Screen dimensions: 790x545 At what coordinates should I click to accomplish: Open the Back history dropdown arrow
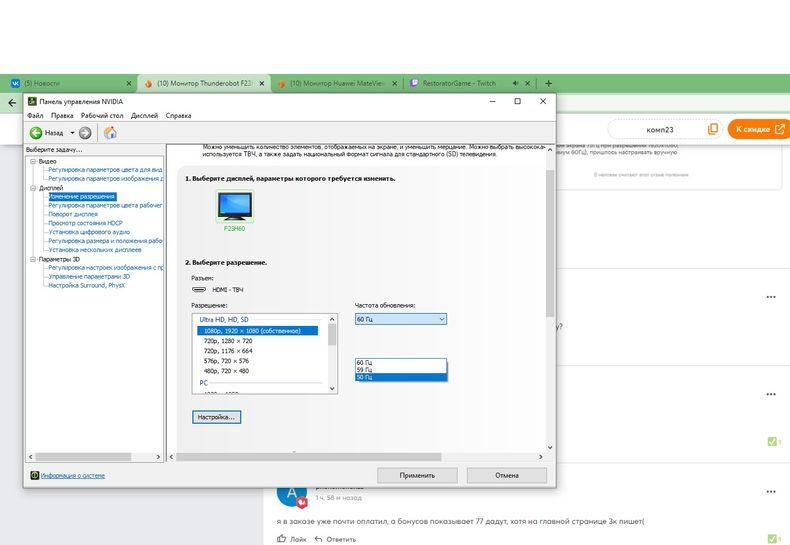point(72,133)
